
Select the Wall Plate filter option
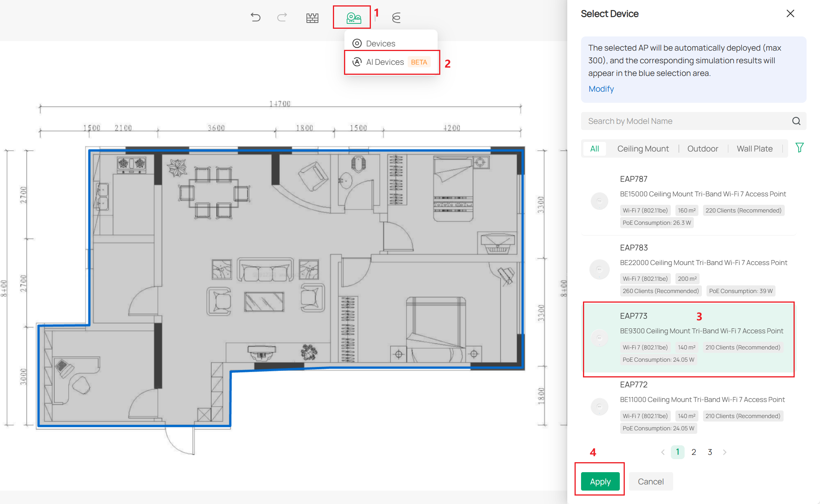[x=754, y=148]
